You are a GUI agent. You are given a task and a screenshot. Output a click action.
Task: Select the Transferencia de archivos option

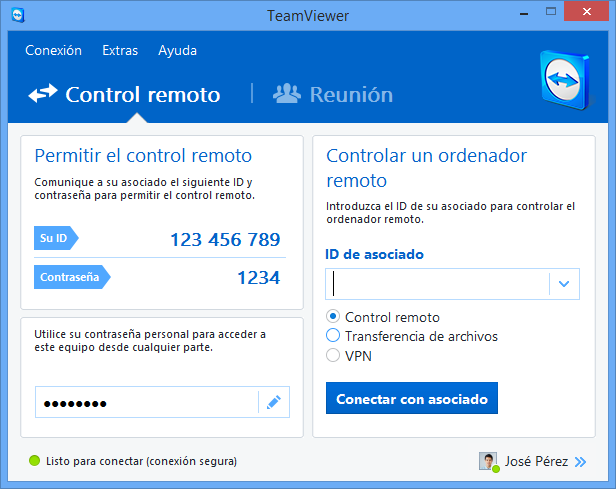click(x=333, y=335)
